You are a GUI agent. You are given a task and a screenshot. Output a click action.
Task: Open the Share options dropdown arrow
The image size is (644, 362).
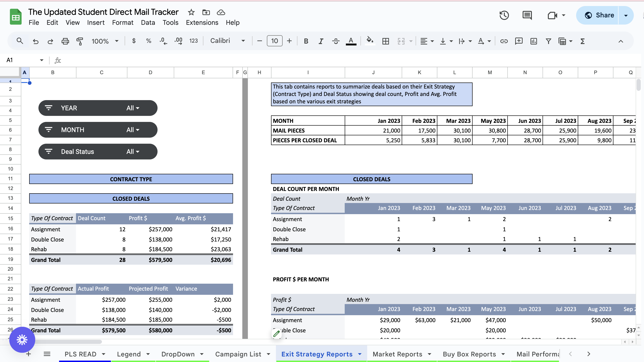click(x=626, y=15)
